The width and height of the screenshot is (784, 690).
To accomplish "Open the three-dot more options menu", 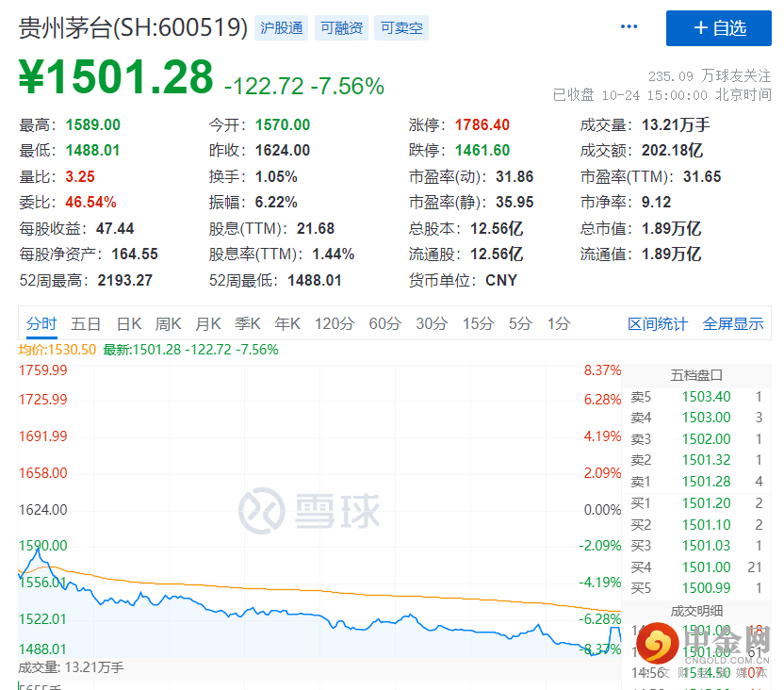I will 629,27.
